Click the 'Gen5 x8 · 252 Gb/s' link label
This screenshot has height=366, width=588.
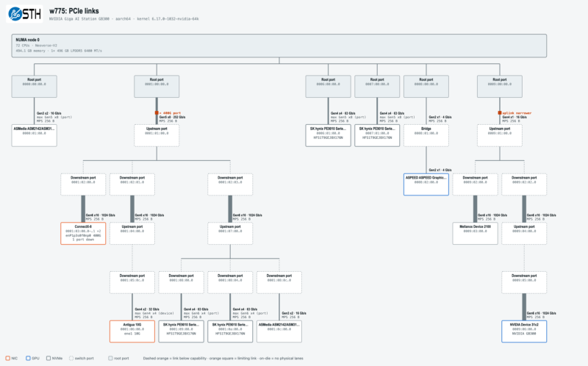(x=172, y=117)
